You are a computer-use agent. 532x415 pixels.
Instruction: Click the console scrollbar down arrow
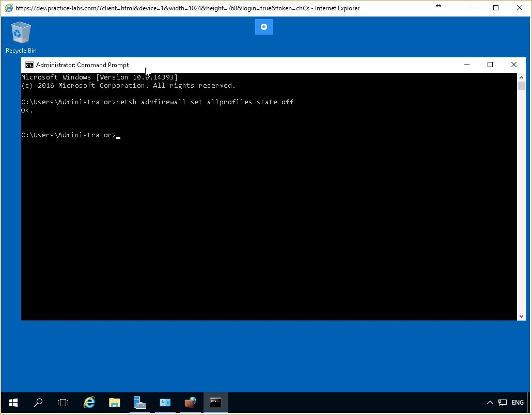pos(521,315)
